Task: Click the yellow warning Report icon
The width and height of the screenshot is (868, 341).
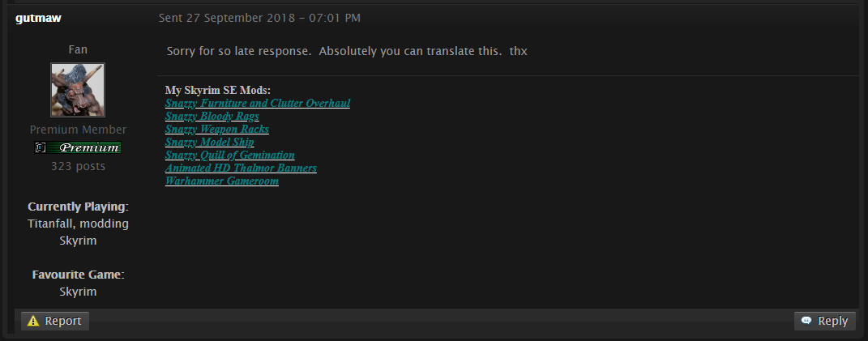Action: (33, 321)
